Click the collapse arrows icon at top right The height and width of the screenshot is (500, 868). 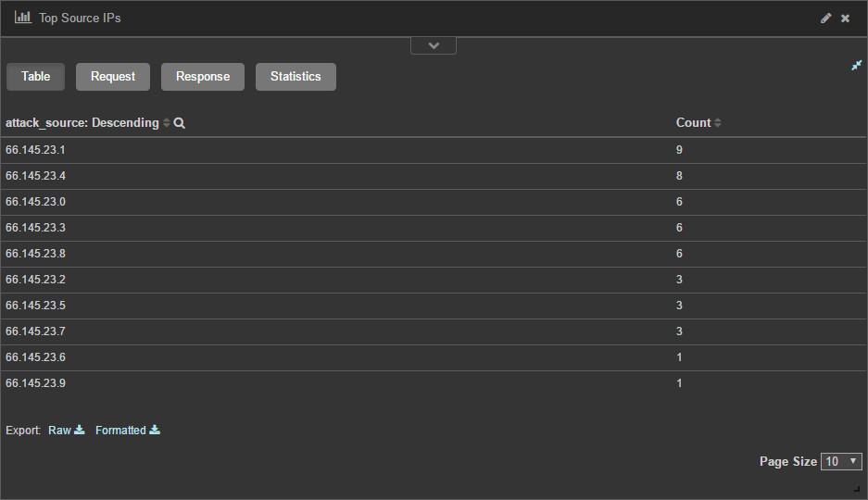857,66
